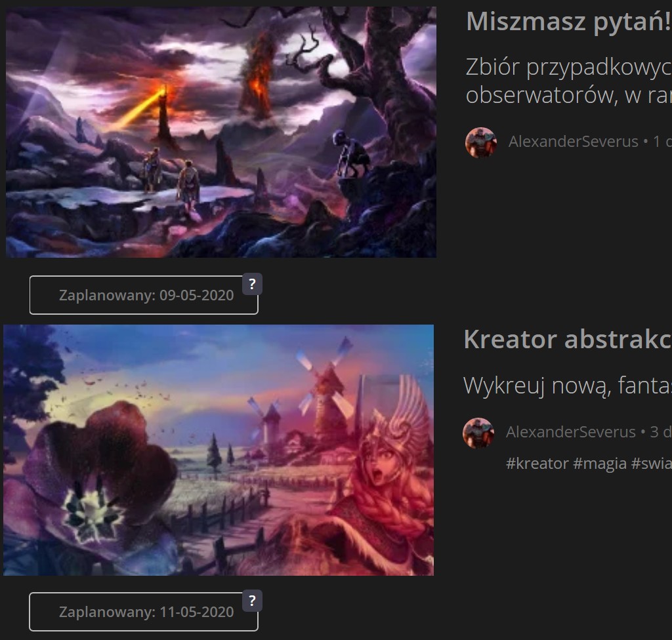Open AlexanderSeverus profile name under Kreator abstrakcji

tap(571, 432)
